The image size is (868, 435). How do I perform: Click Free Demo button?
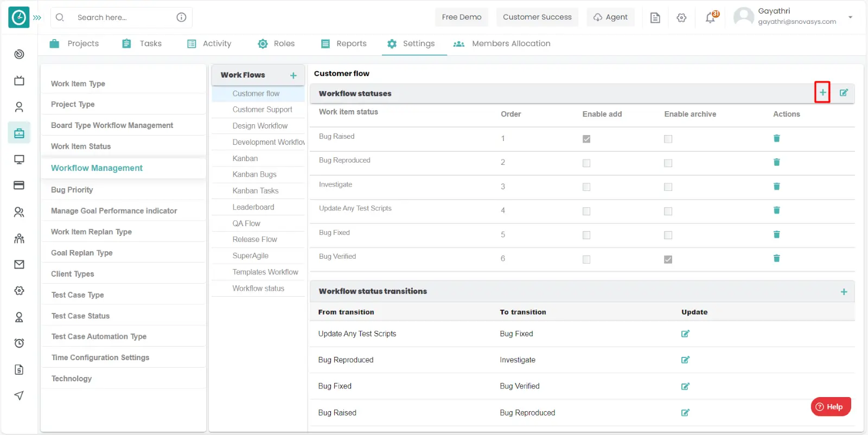click(x=462, y=17)
